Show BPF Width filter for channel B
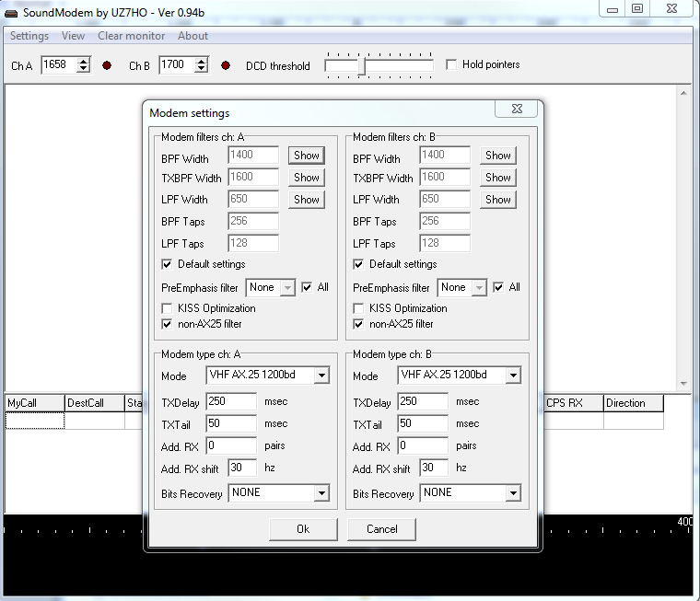 (497, 156)
